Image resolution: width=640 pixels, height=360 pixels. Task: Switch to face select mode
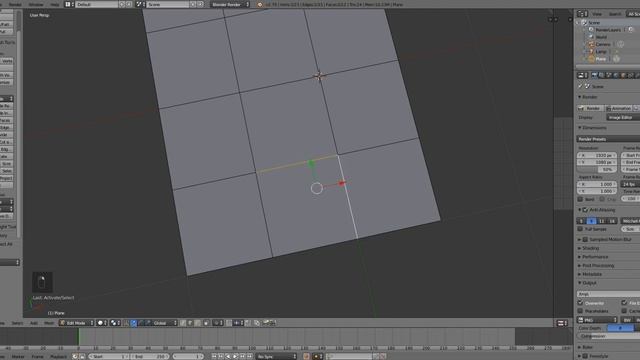click(198, 323)
